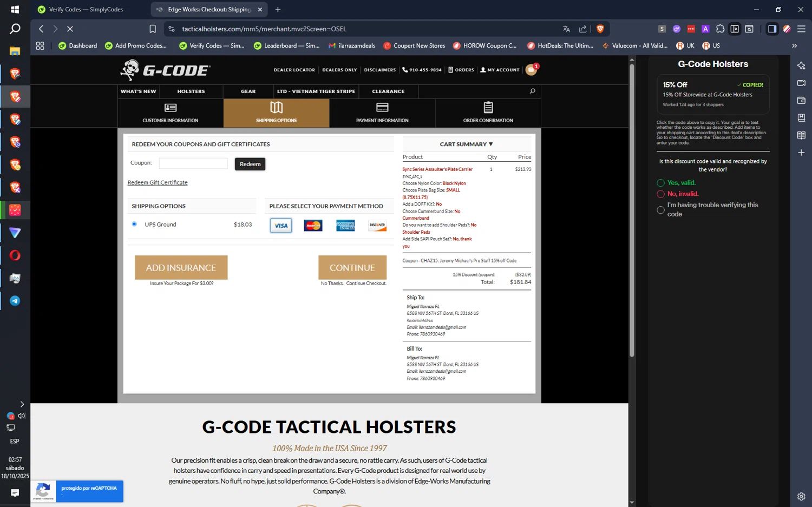Bookmark this page using the bookmark icon
Image resolution: width=812 pixels, height=507 pixels.
point(153,29)
